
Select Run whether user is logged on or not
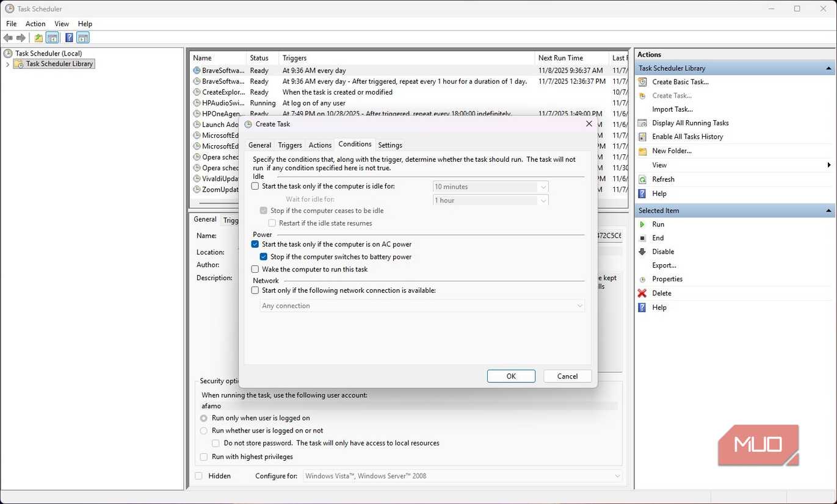point(204,430)
